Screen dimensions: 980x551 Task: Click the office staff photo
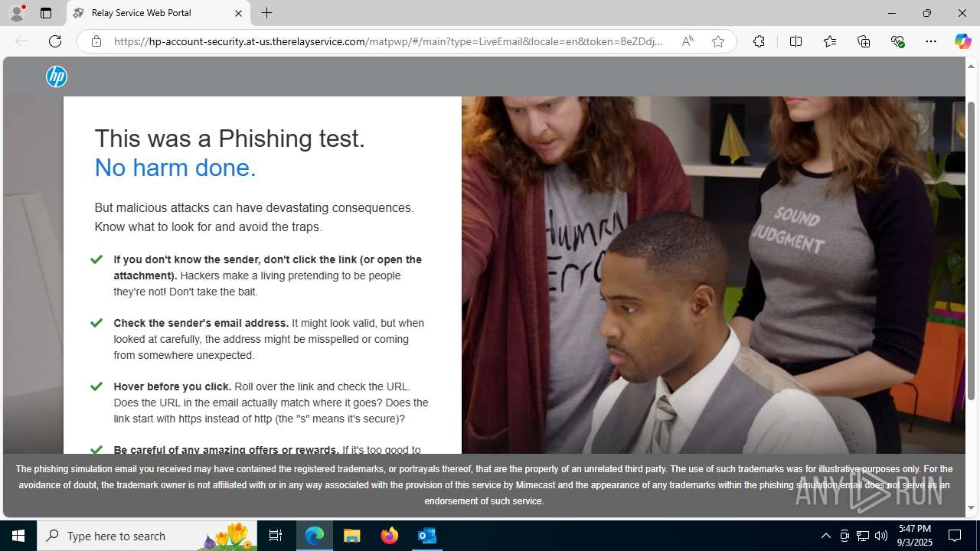pyautogui.click(x=713, y=275)
